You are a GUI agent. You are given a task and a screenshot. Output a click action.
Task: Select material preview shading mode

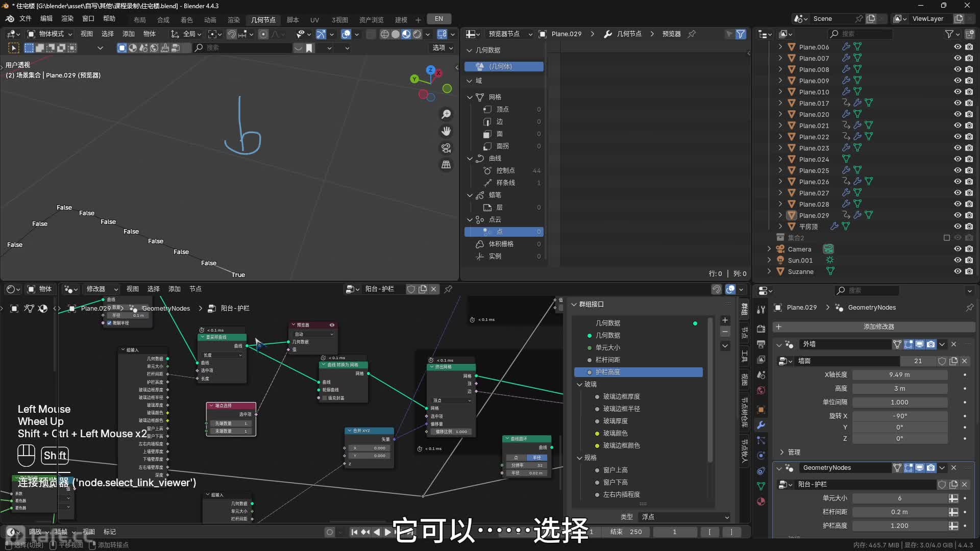406,34
